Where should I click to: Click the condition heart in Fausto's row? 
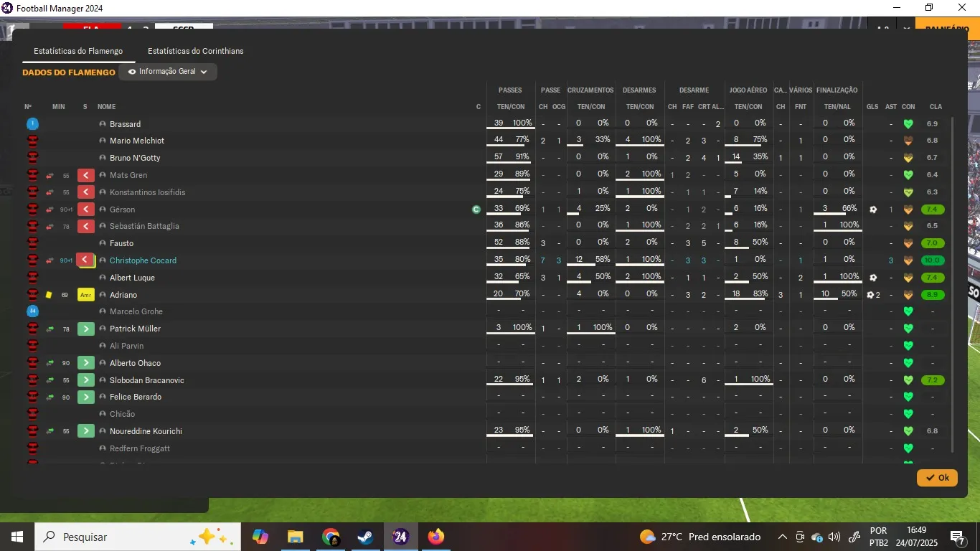click(x=908, y=243)
